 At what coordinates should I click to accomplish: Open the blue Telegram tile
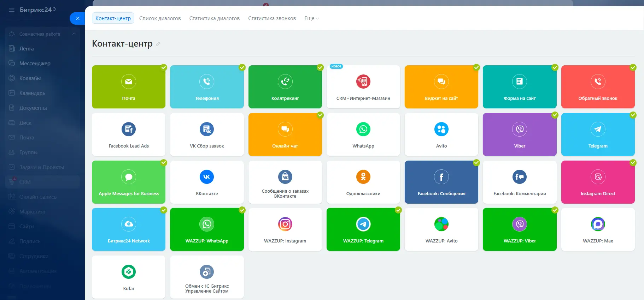coord(598,134)
